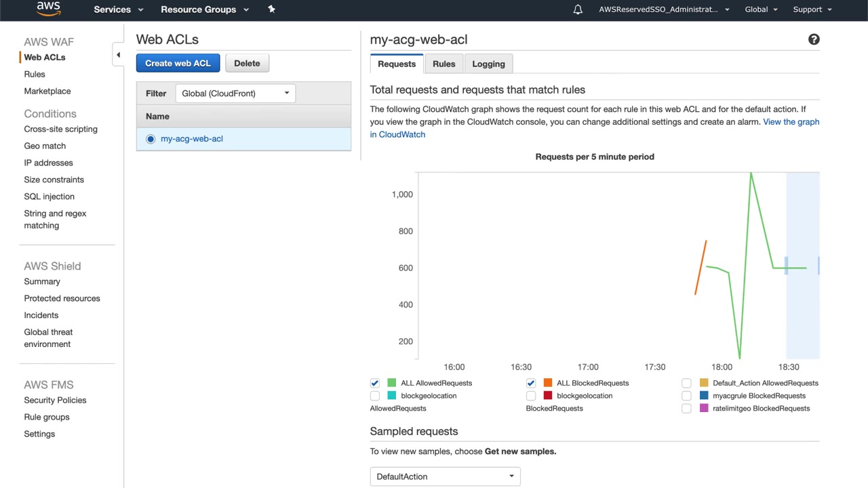Click the Create web ACL button
Screen dimensions: 868x488
178,63
